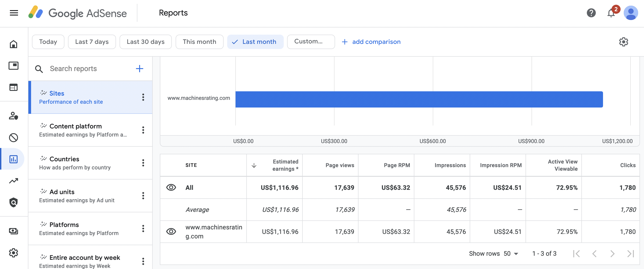Click the search magnifier icon
Image resolution: width=644 pixels, height=269 pixels.
click(39, 69)
